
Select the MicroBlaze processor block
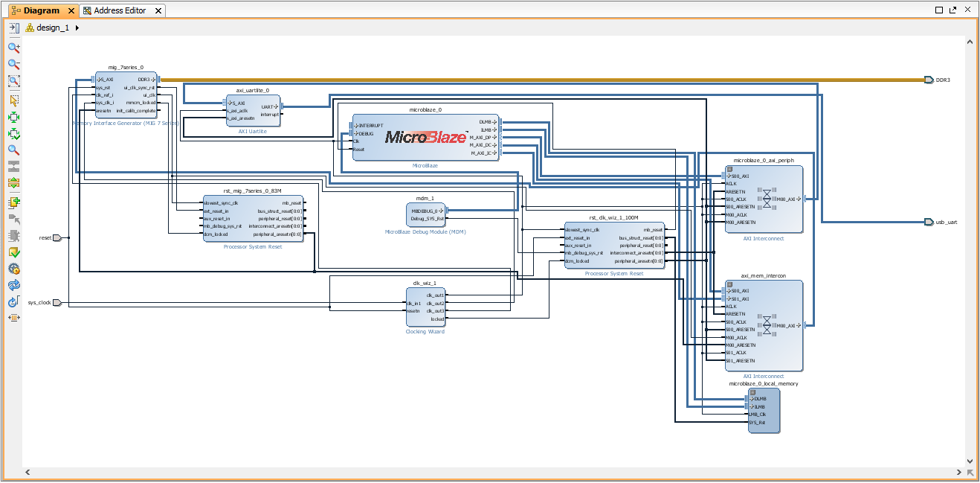426,136
